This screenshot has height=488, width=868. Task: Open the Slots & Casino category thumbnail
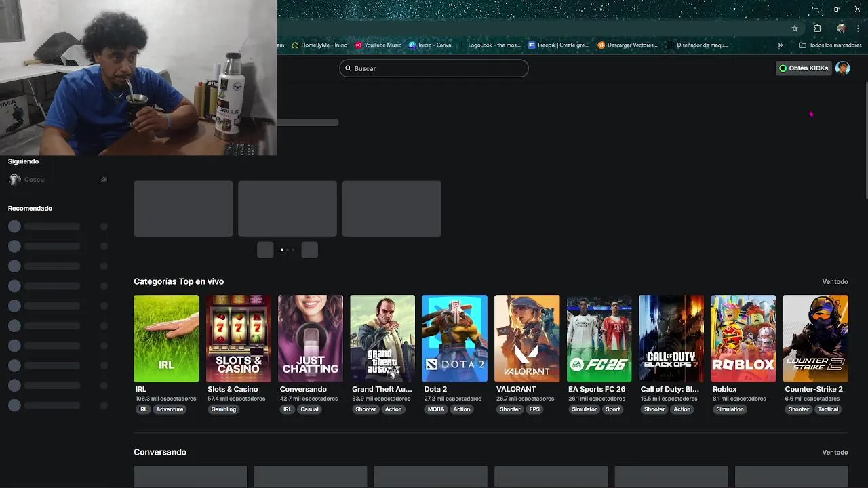click(x=239, y=338)
